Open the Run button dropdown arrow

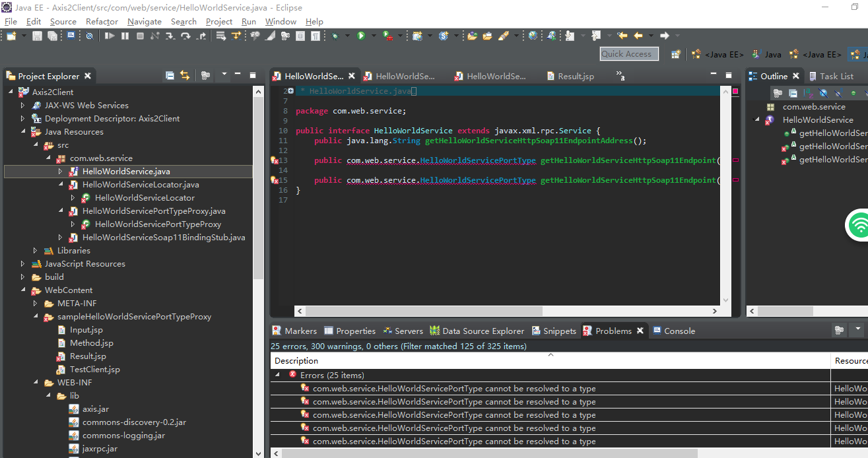tap(374, 36)
